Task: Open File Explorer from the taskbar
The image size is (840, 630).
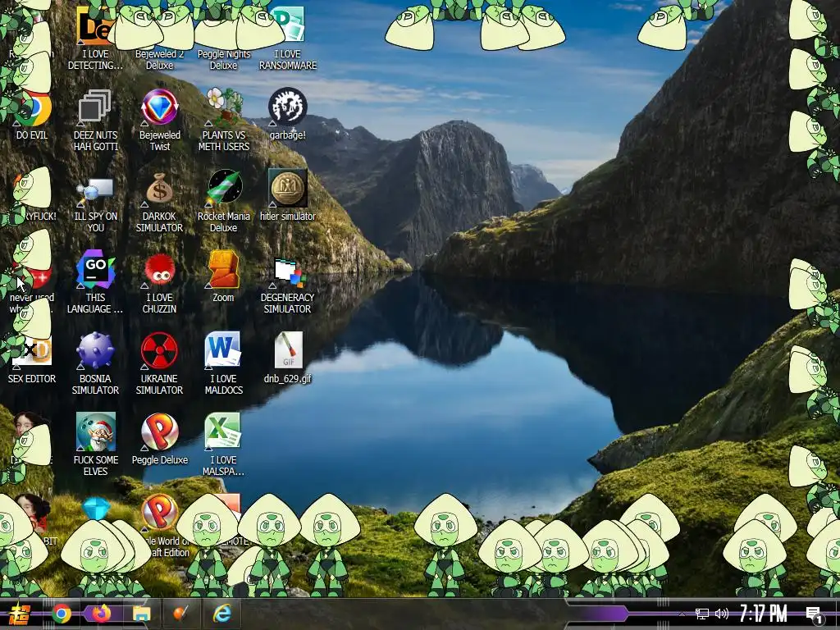Action: click(141, 614)
